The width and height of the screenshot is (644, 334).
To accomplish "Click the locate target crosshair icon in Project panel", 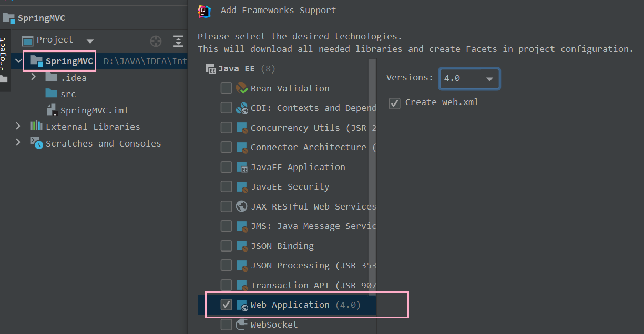I will point(156,41).
